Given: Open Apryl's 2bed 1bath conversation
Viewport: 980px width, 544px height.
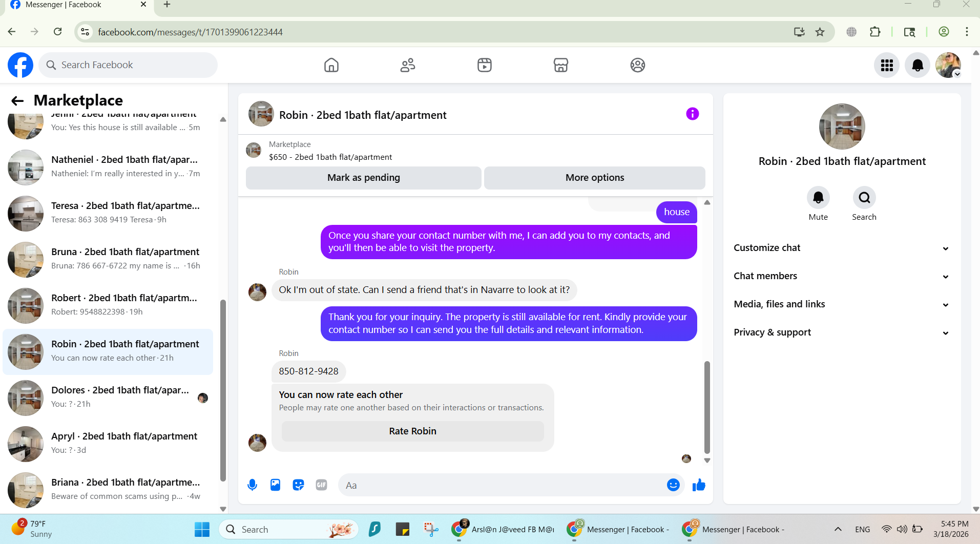Looking at the screenshot, I should (108, 444).
